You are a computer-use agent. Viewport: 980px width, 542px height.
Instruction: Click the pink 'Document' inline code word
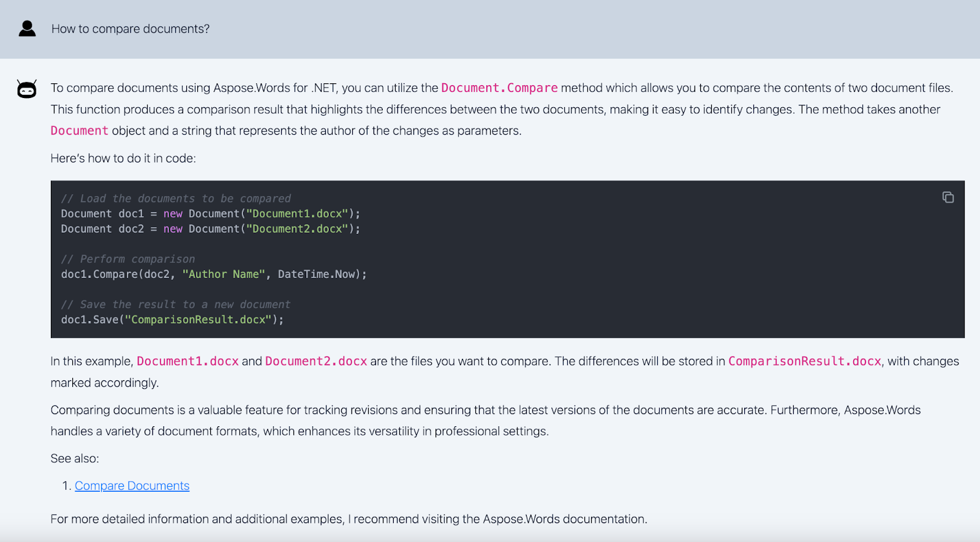pos(79,131)
